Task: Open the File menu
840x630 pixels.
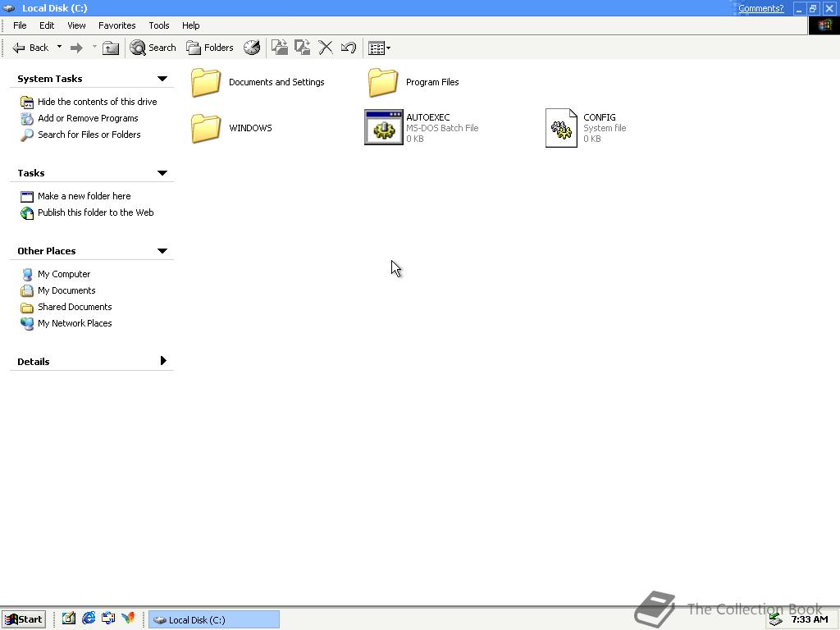Action: pos(20,25)
